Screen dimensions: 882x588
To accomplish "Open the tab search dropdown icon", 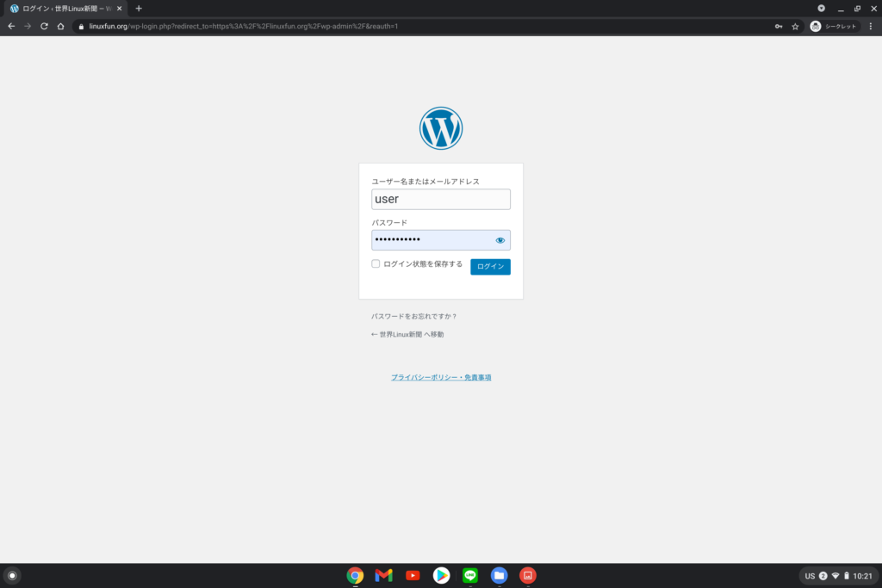I will click(x=821, y=9).
